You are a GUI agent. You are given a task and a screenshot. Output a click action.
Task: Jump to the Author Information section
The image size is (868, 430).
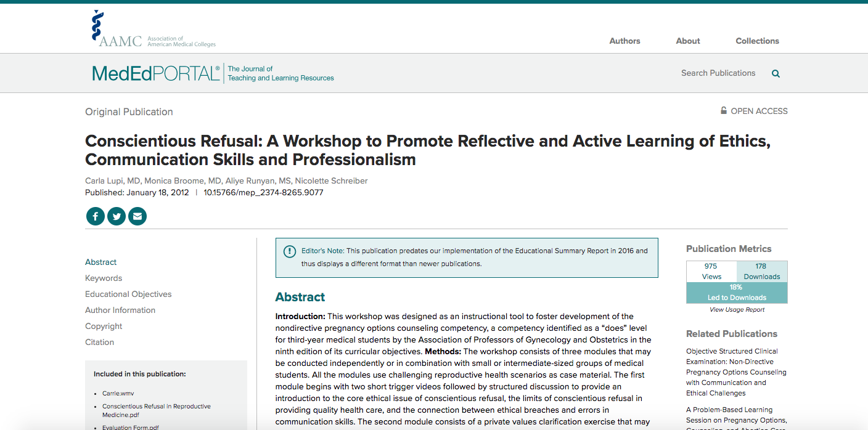coord(120,310)
